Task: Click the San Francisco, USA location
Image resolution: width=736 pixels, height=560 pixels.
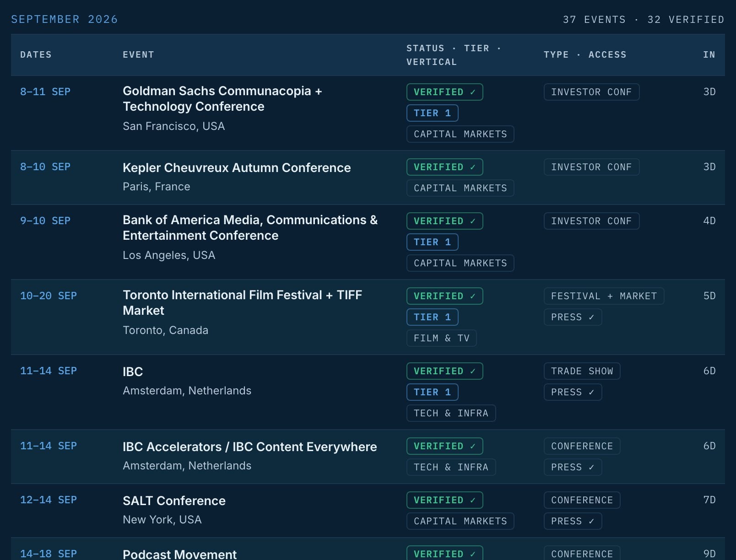Action: point(173,126)
